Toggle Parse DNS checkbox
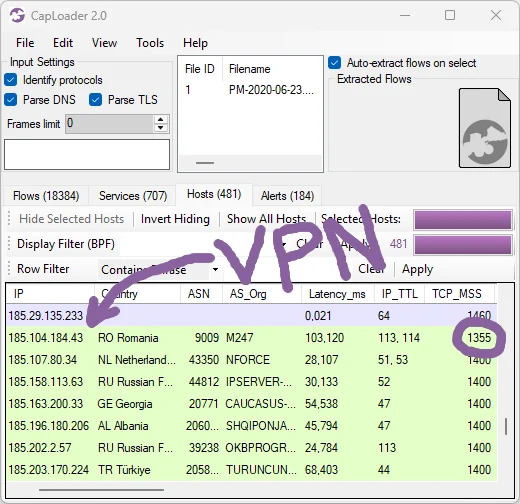The image size is (520, 504). point(10,100)
